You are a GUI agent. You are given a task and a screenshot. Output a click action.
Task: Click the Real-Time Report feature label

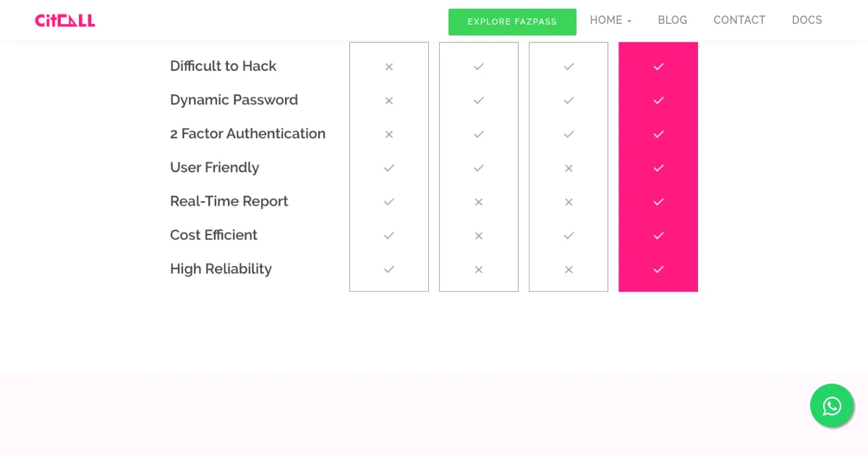coord(229,201)
